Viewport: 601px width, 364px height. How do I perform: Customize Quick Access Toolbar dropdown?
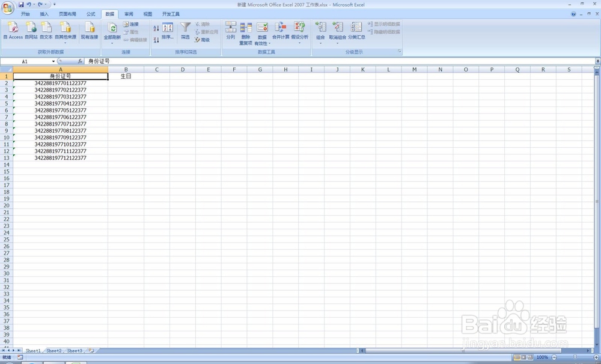[x=55, y=5]
